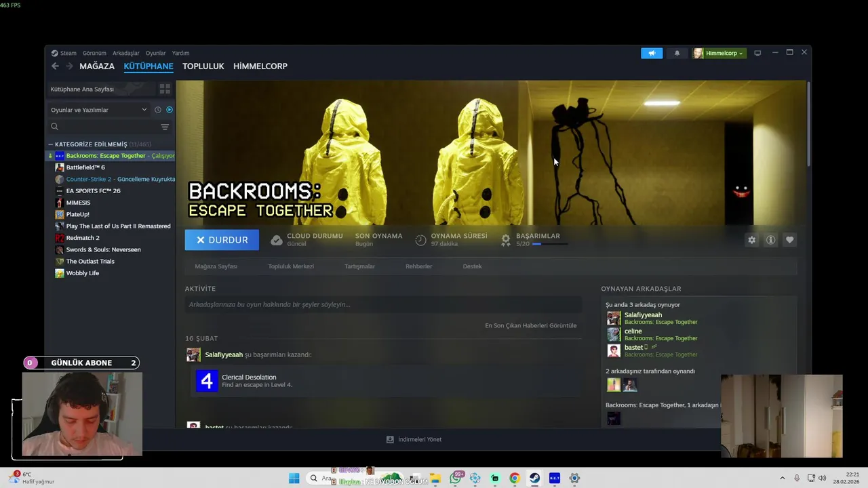Open Chrome from taskbar
This screenshot has width=868, height=488.
coord(515,479)
